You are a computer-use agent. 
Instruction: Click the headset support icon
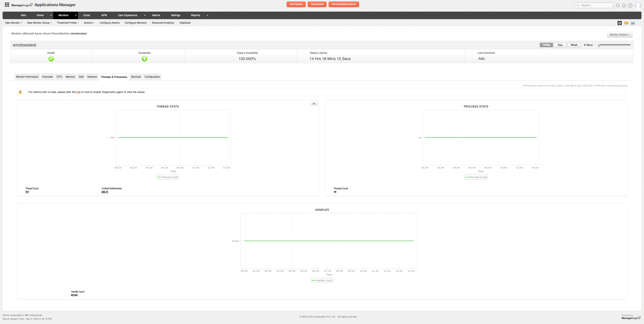coord(617,5)
